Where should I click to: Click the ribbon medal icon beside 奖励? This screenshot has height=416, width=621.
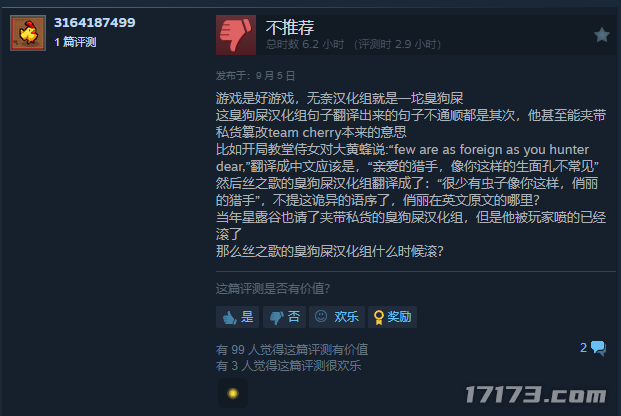379,318
